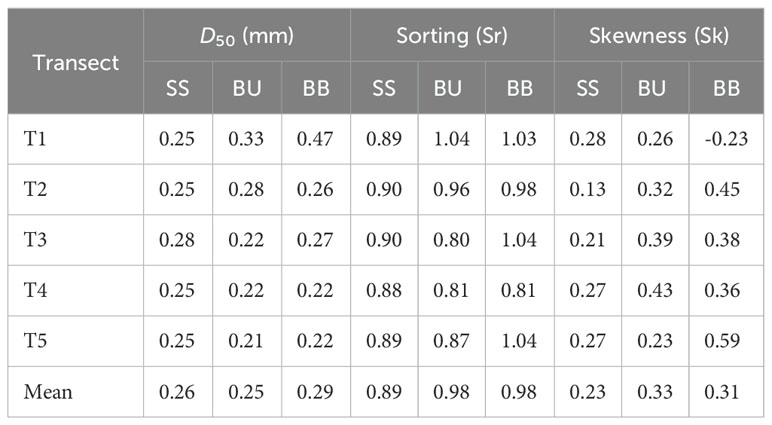
Task: Click the T4 row label
Action: click(35, 290)
